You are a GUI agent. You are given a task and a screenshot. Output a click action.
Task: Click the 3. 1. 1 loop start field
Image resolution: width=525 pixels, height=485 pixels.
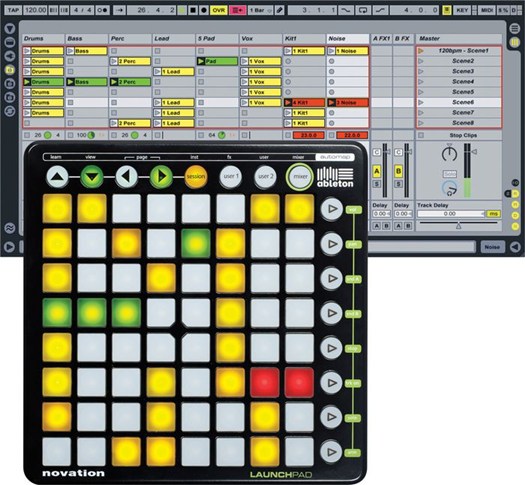(312, 10)
